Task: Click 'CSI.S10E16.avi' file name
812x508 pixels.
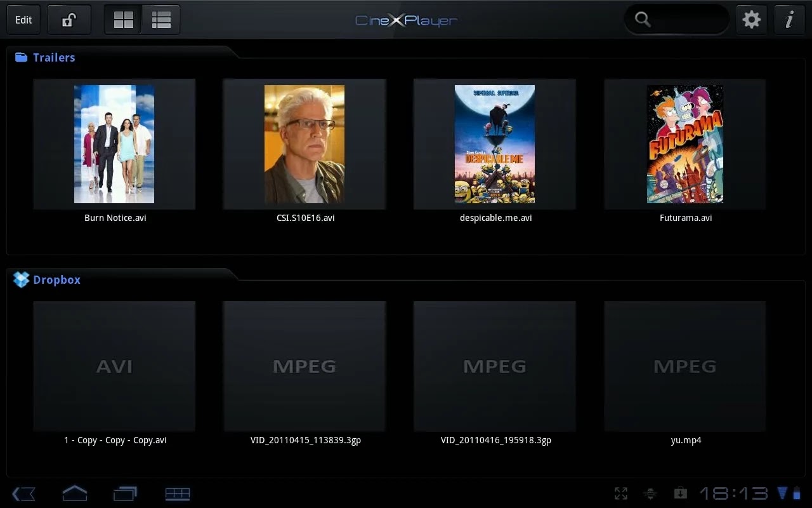Action: [x=306, y=218]
